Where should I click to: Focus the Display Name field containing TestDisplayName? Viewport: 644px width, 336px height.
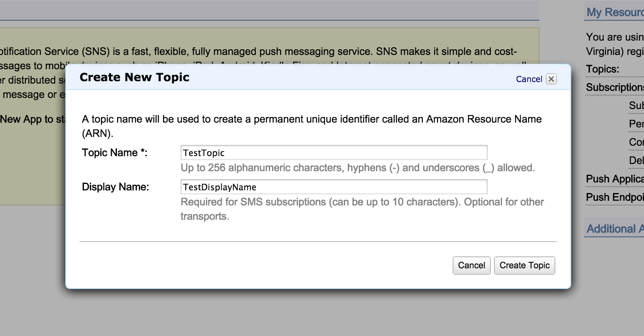pyautogui.click(x=333, y=187)
